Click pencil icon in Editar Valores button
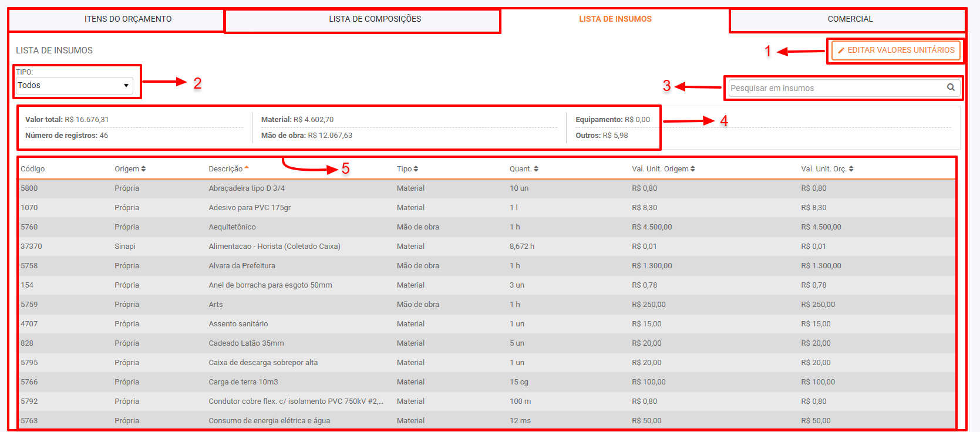The image size is (980, 432). (x=841, y=50)
